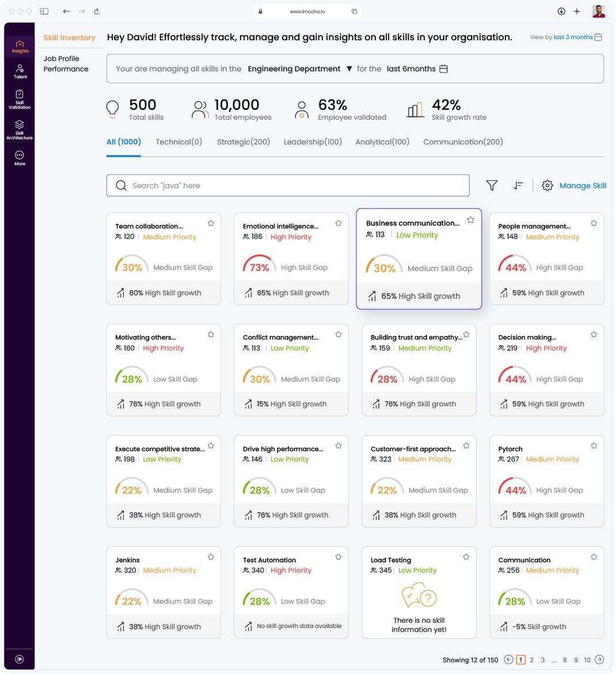
Task: Go to page 10 of results
Action: (x=587, y=660)
